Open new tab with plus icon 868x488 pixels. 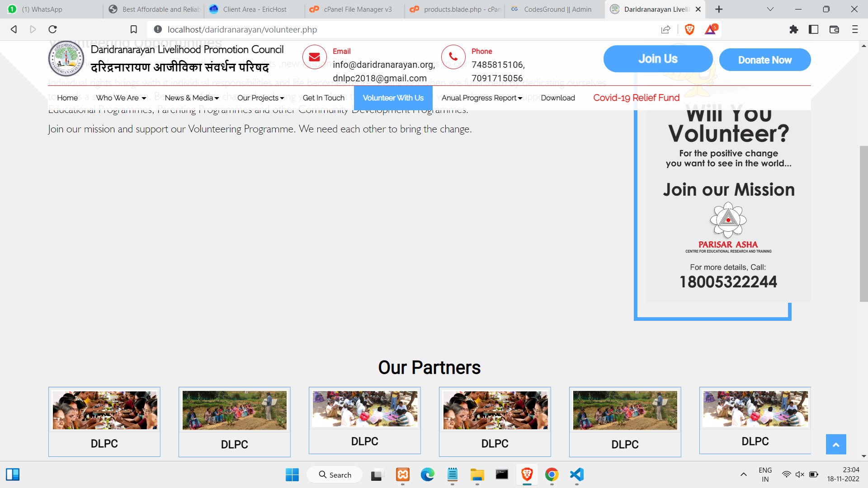(x=719, y=9)
